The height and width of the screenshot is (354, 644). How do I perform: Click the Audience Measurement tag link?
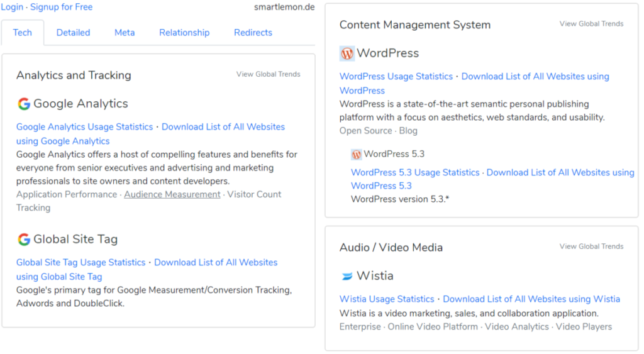click(x=172, y=195)
